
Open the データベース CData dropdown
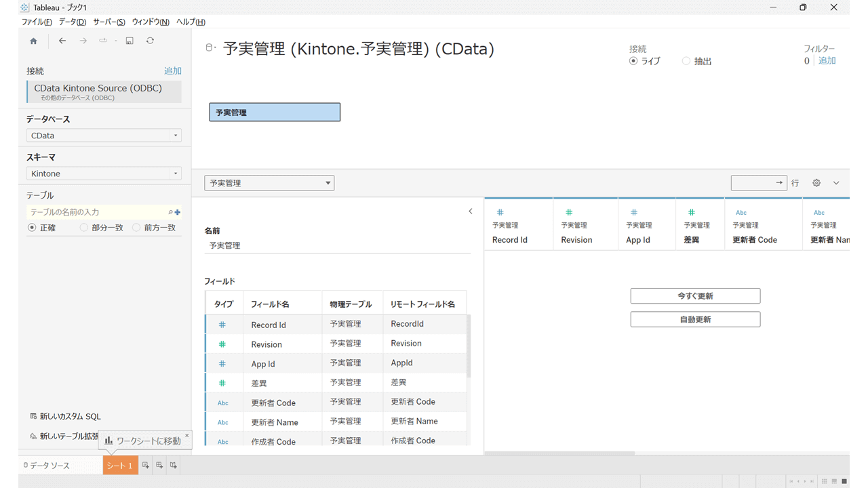point(104,136)
